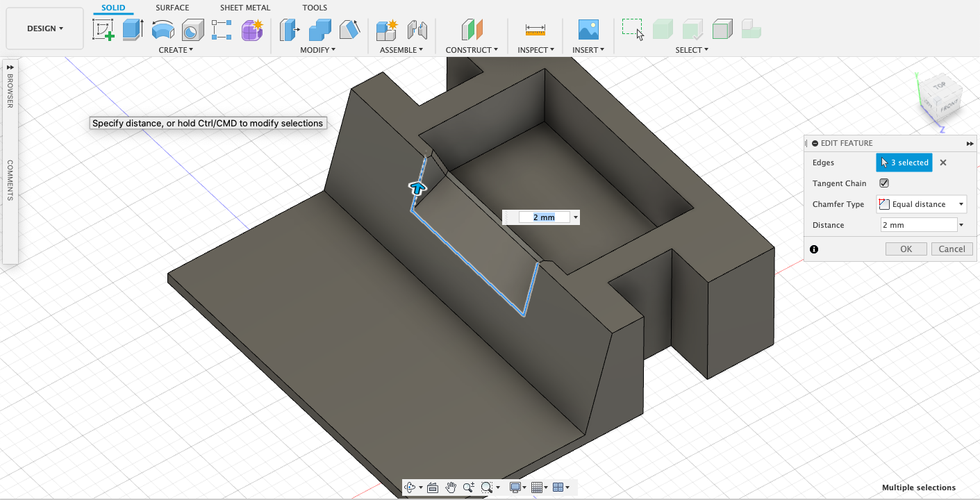The height and width of the screenshot is (500, 980).
Task: Open the Chamfer Type dropdown
Action: click(922, 204)
